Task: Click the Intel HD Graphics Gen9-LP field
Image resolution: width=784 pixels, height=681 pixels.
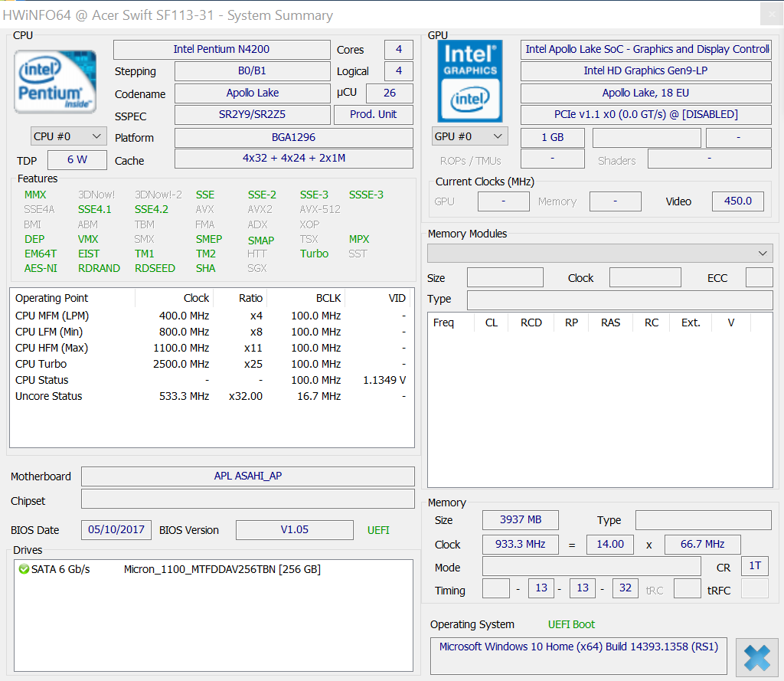Action: pos(646,71)
